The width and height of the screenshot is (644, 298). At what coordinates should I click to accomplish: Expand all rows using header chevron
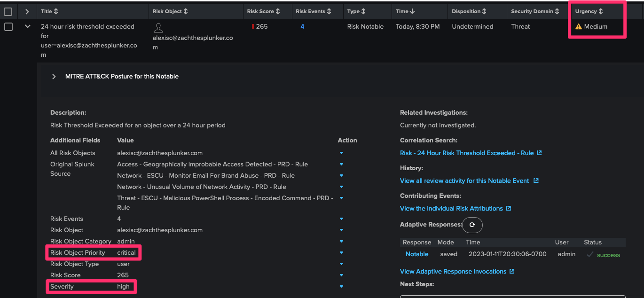pyautogui.click(x=27, y=11)
